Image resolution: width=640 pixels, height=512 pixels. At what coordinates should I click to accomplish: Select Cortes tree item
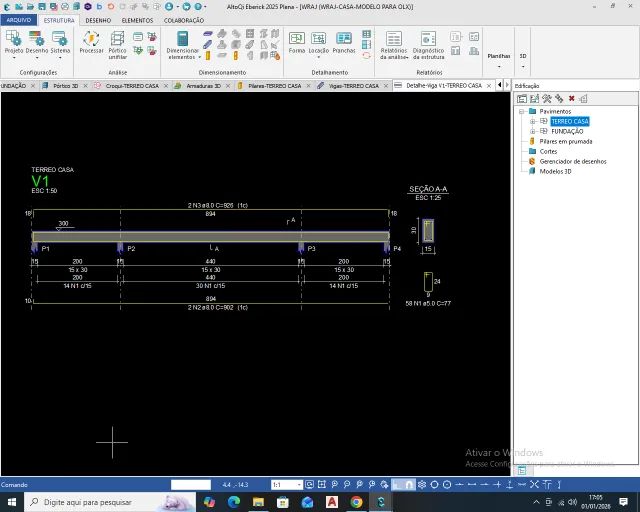tap(548, 151)
